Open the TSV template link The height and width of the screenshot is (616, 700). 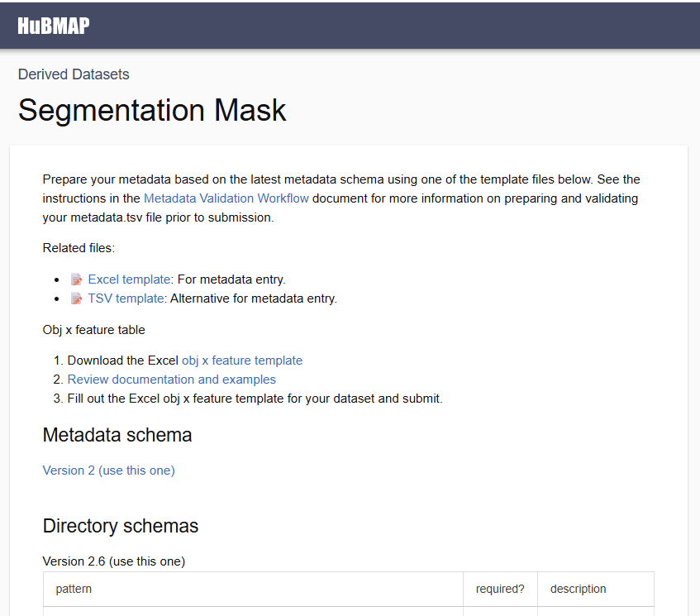[x=126, y=298]
